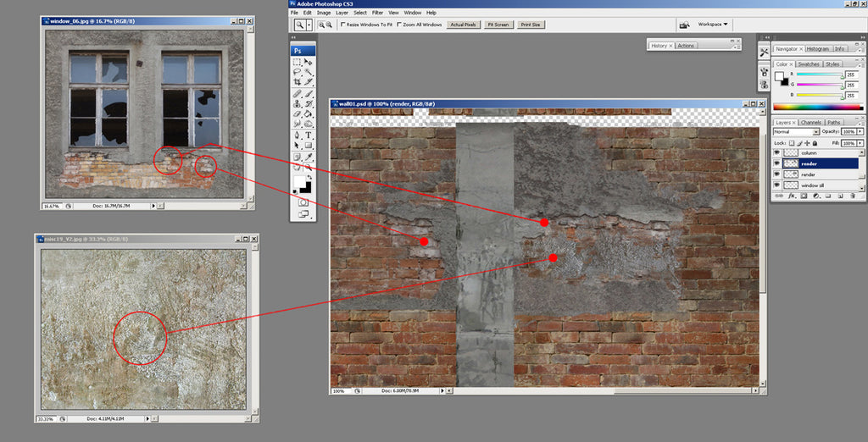
Task: Select the Type tool in the toolbox
Action: (309, 135)
